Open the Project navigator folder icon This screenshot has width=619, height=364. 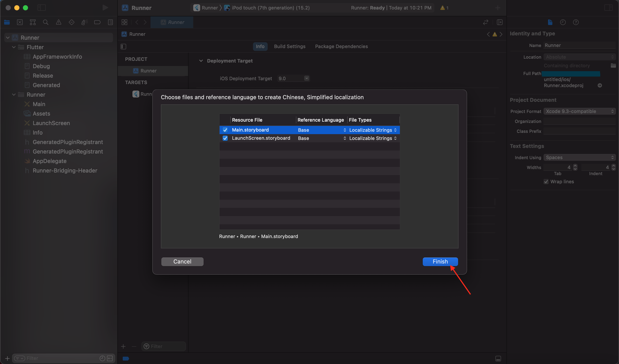(7, 22)
